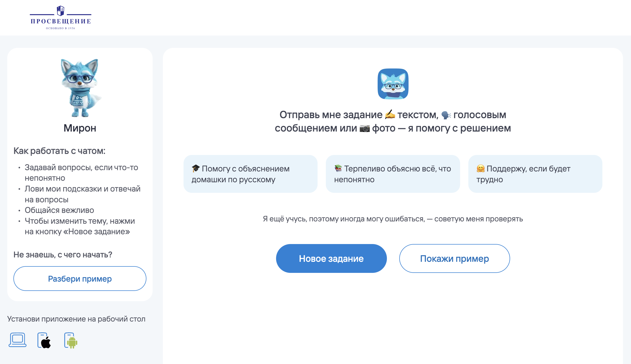The height and width of the screenshot is (364, 631).
Task: Click the writing hand emoji in headline
Action: 390,115
